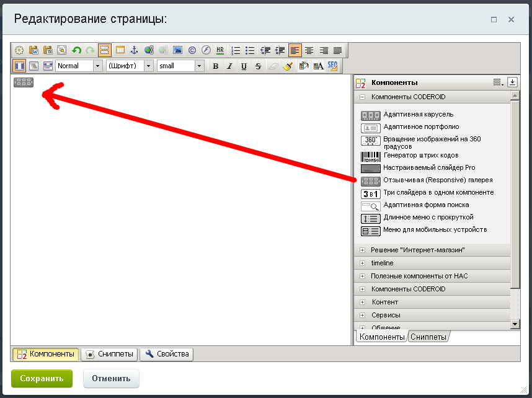Click the text color picker icon

tap(304, 66)
